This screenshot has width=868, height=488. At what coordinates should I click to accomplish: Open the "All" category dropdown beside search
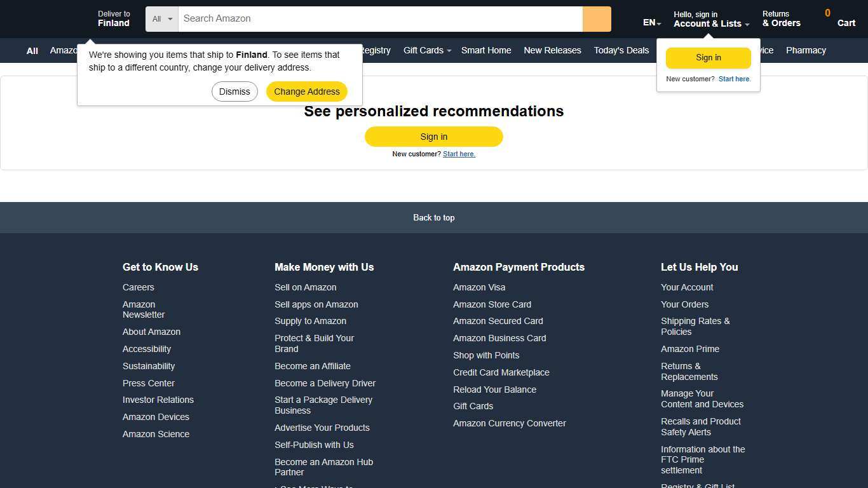click(x=161, y=19)
